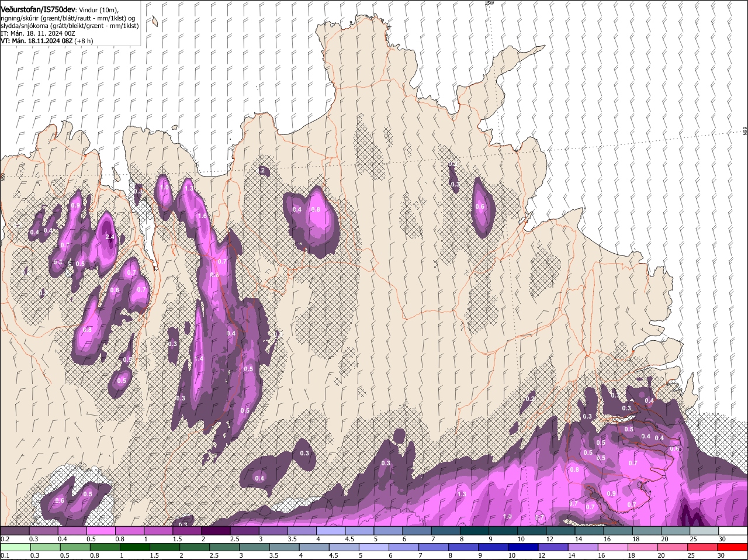Image resolution: width=748 pixels, height=560 pixels.
Task: Click the 15W longitude label
Action: point(490,3)
